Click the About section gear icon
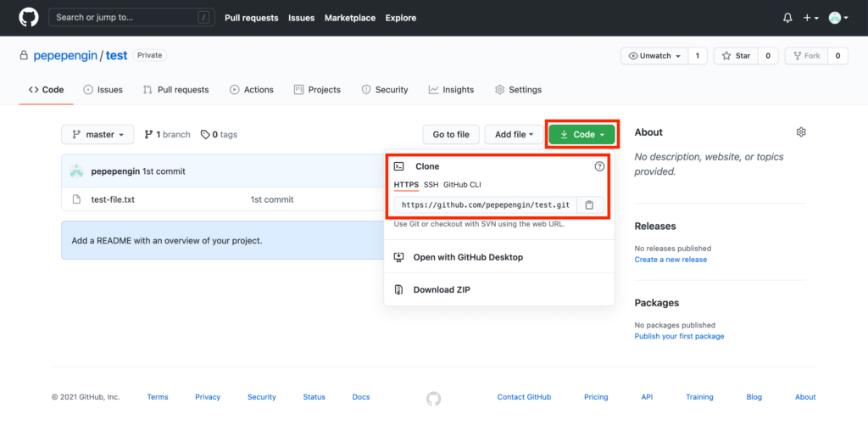Viewport: 868px width, 448px height. pyautogui.click(x=801, y=132)
